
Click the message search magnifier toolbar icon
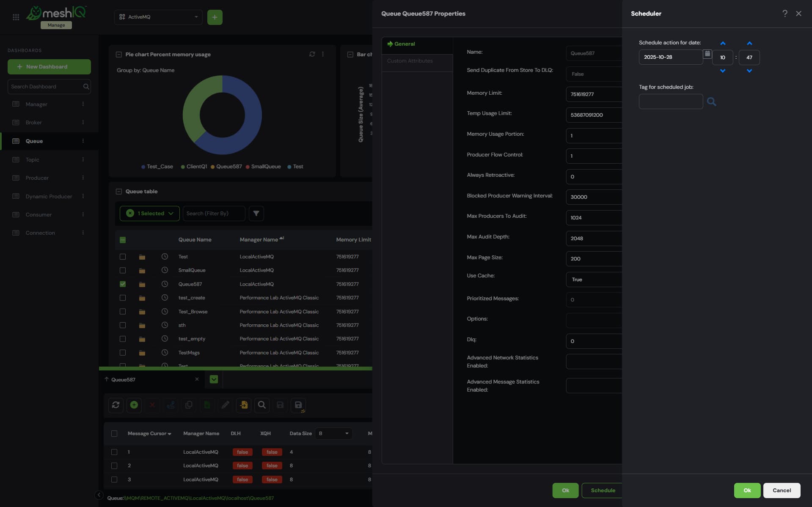(x=262, y=405)
